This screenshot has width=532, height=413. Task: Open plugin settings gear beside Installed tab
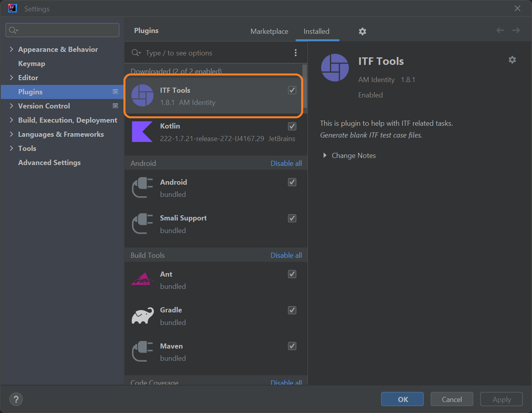363,31
